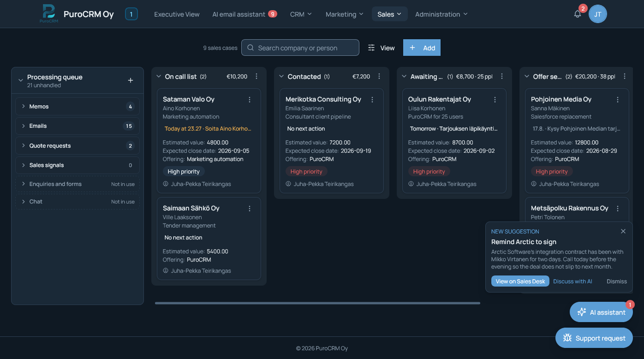Click the Add sales case button
The image size is (644, 359).
pos(422,48)
